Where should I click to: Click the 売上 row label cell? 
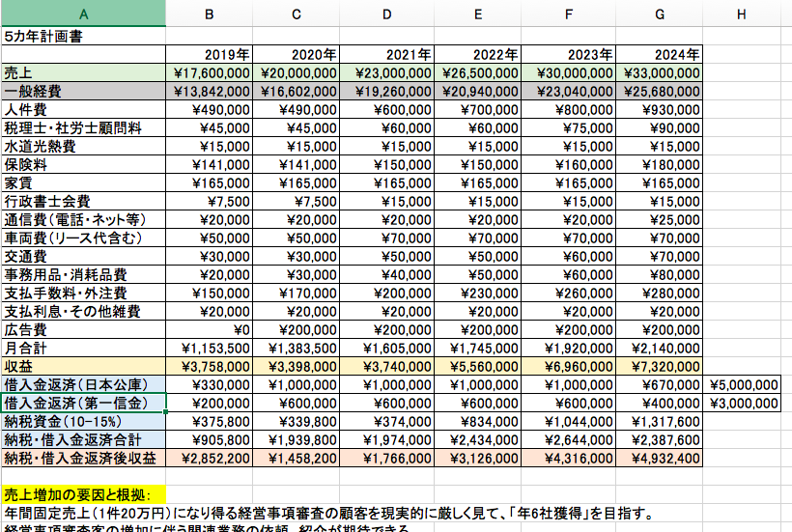click(83, 72)
